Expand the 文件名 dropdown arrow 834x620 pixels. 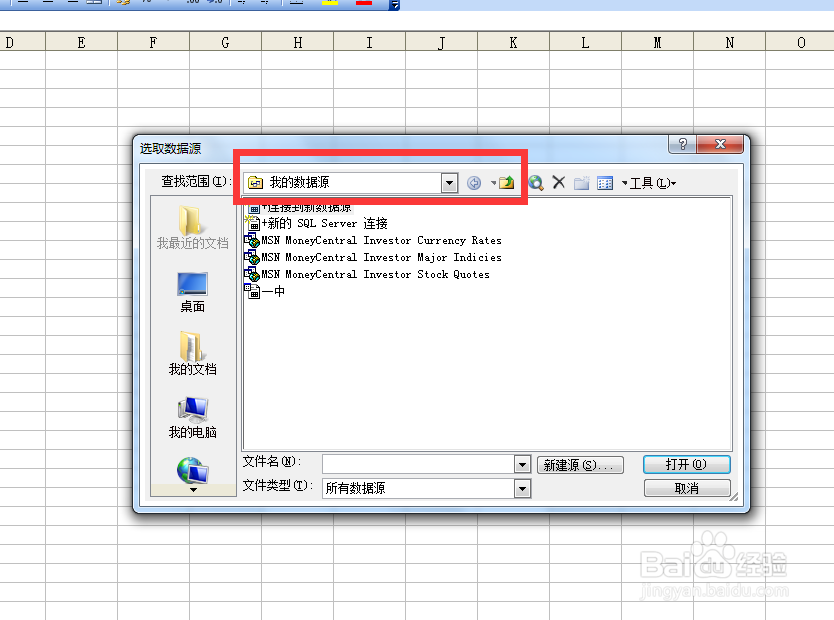tap(522, 464)
